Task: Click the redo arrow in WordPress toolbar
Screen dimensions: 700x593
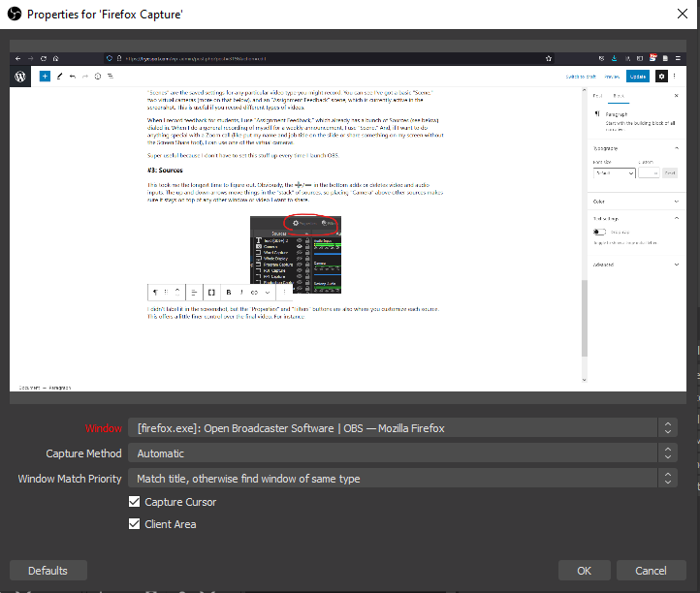Action: (x=85, y=77)
